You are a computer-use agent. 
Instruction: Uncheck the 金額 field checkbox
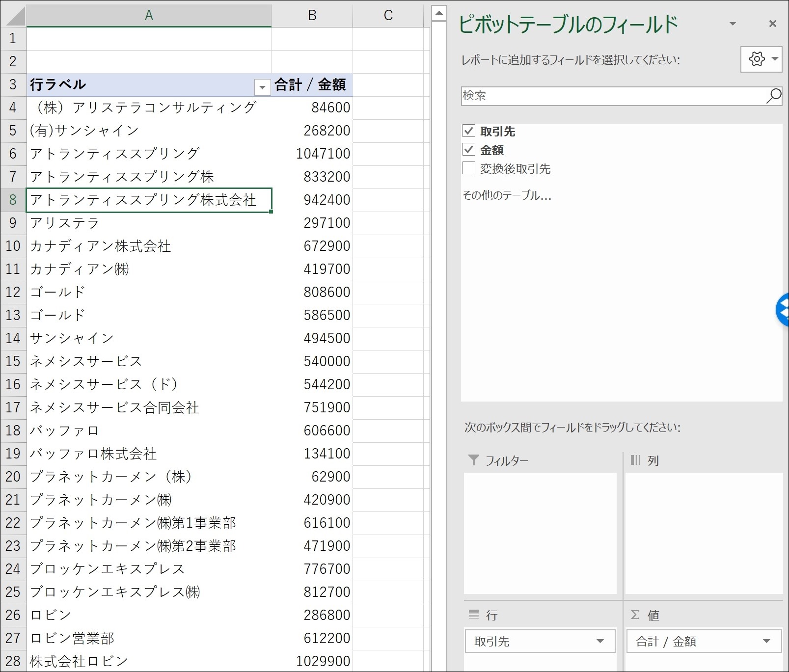[x=469, y=149]
